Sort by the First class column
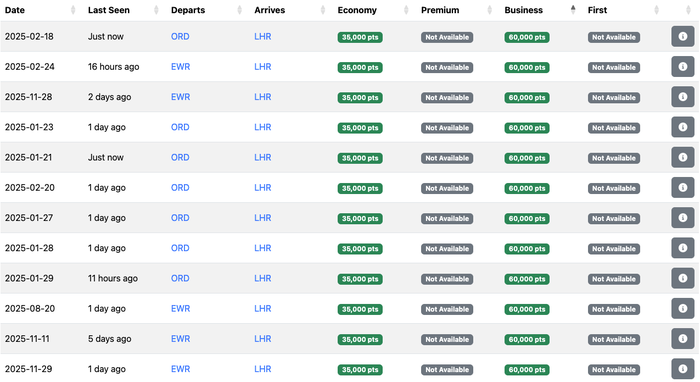700x382 pixels. 597,10
